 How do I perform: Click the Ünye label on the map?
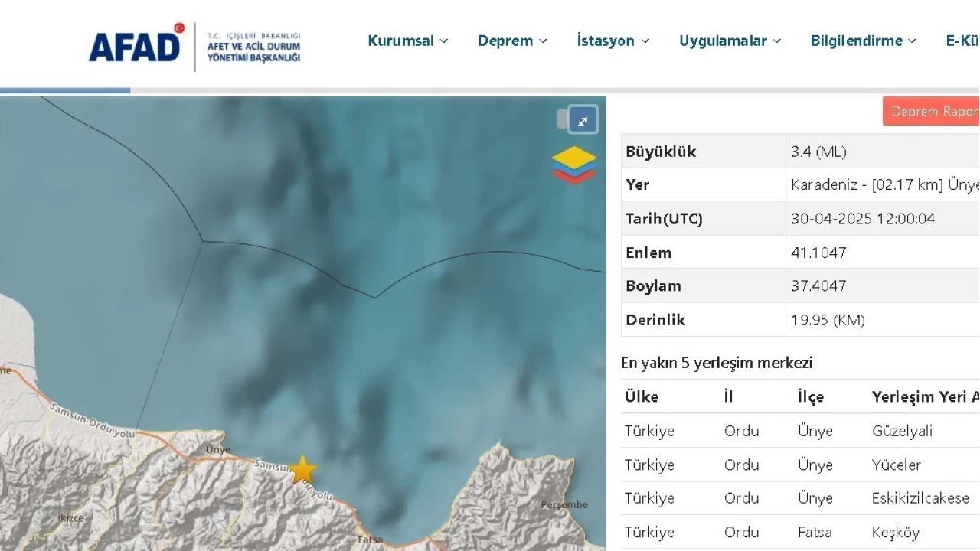(x=218, y=450)
